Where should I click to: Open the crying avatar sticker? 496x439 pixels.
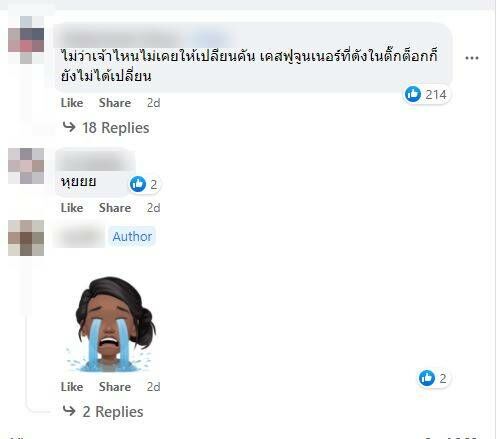110,324
